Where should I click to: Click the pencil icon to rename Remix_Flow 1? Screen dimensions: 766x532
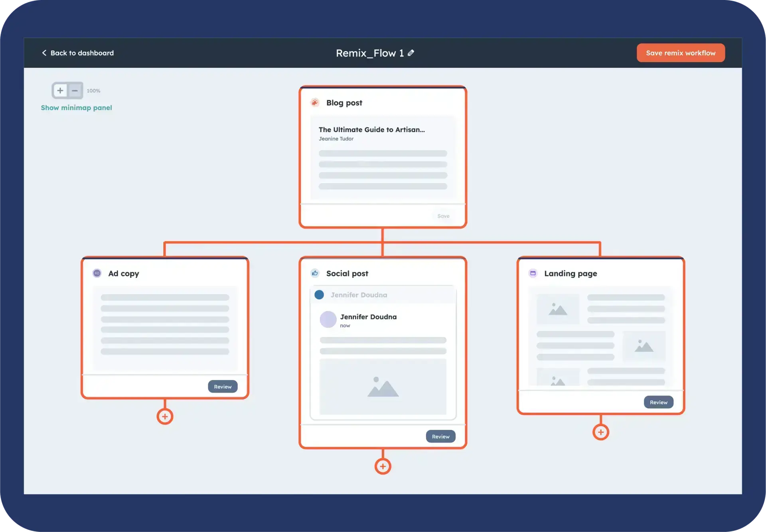point(411,53)
